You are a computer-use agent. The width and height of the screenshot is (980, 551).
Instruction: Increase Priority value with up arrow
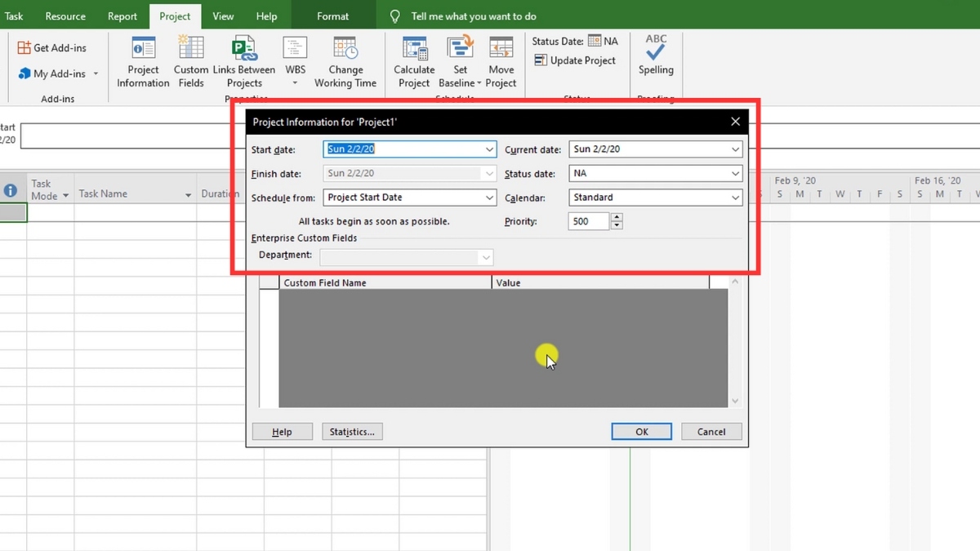(617, 217)
